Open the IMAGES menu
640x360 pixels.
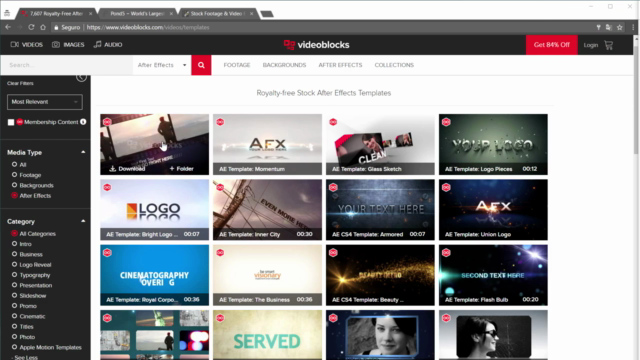click(68, 44)
